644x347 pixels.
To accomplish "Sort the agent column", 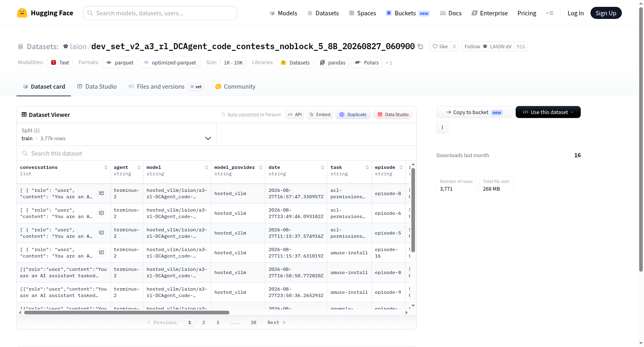I will click(139, 167).
